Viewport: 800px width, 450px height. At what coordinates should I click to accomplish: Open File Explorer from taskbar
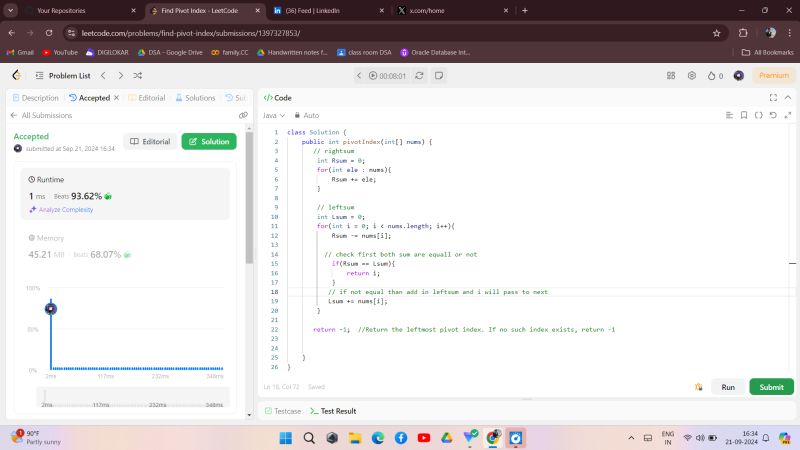click(x=355, y=438)
